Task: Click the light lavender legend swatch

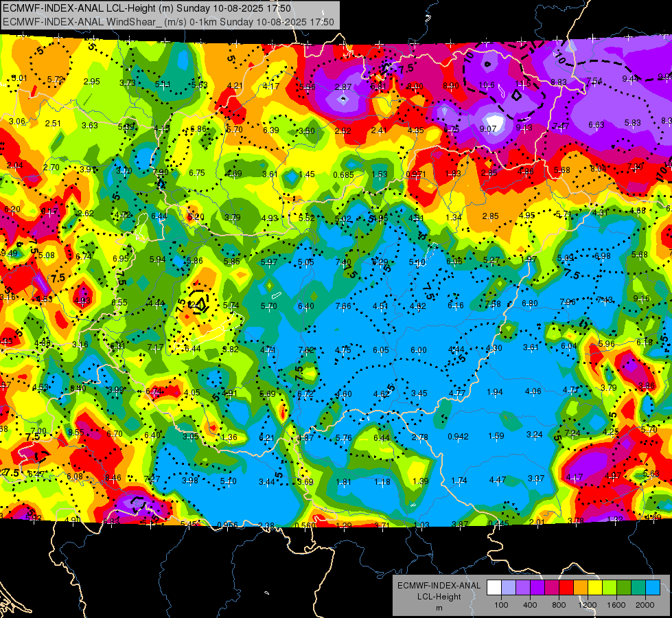Action: [509, 588]
